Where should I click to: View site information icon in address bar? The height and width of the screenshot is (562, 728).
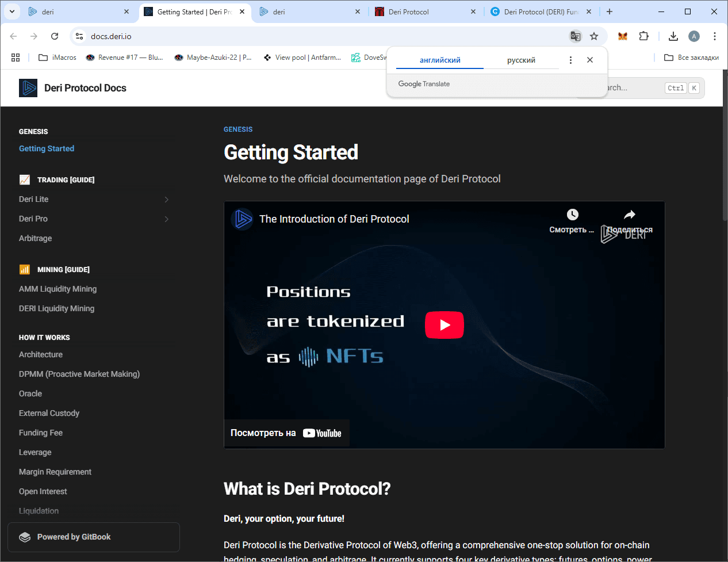click(x=79, y=36)
